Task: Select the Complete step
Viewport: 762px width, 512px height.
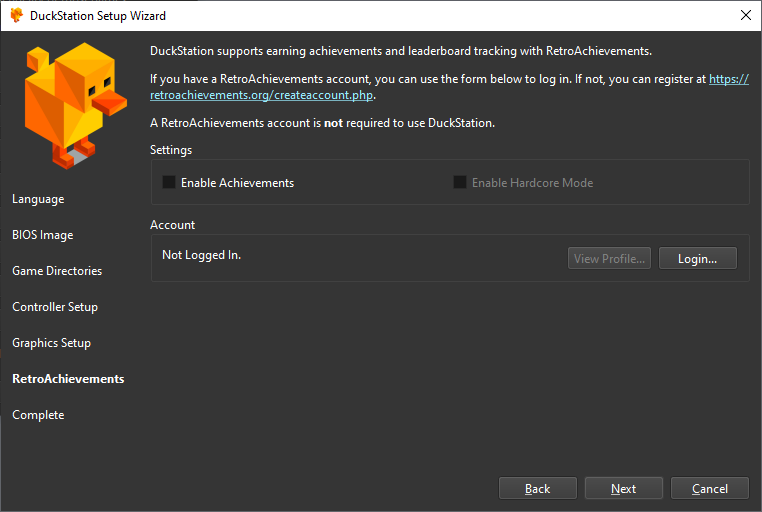Action: click(x=38, y=415)
